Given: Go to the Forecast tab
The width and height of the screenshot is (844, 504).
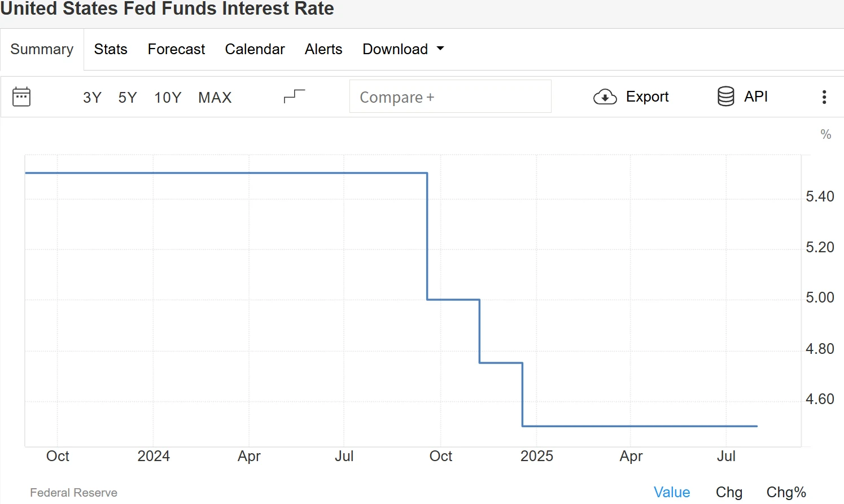Looking at the screenshot, I should [176, 49].
